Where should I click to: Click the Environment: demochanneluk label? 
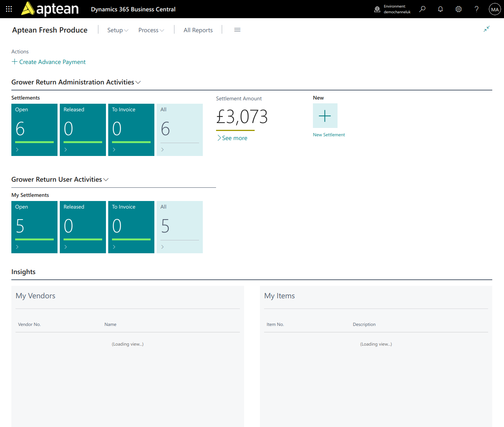click(397, 9)
